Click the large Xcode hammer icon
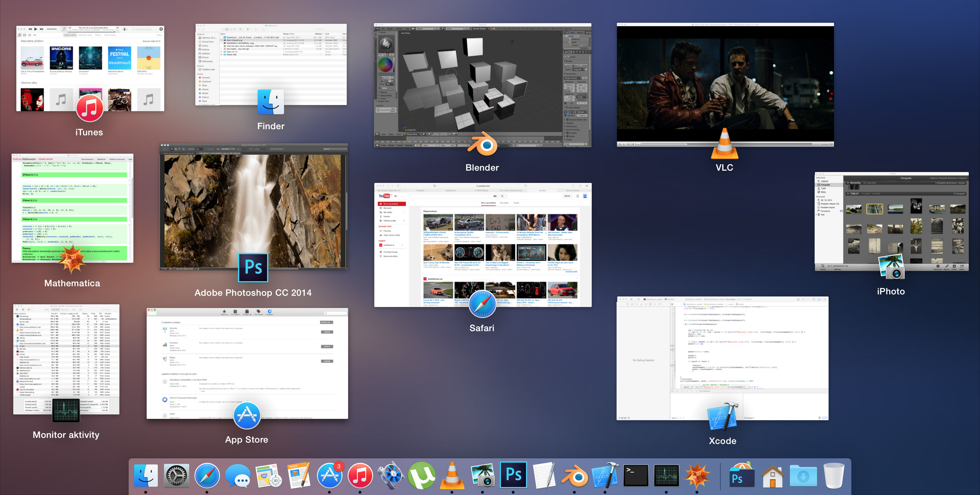The image size is (980, 495). coord(722,416)
